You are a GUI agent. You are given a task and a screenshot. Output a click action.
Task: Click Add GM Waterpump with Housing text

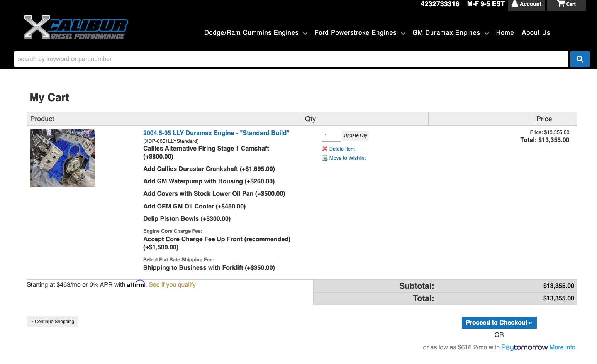(x=209, y=181)
